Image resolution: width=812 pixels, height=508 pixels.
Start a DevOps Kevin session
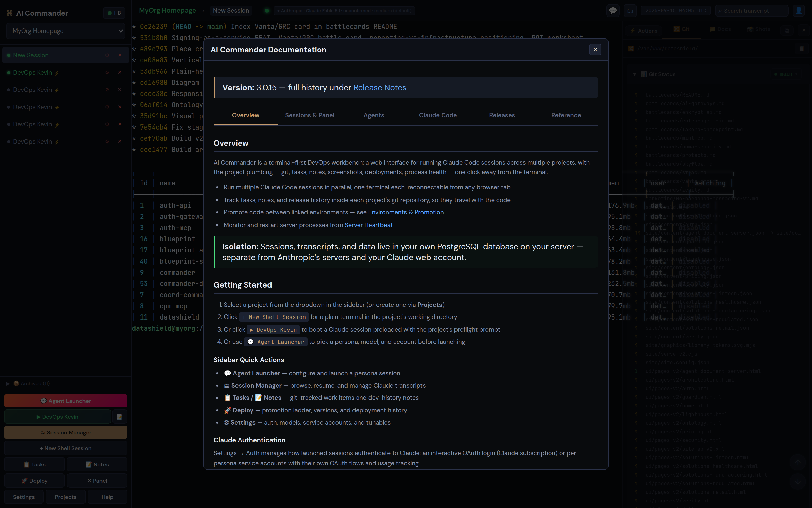57,417
